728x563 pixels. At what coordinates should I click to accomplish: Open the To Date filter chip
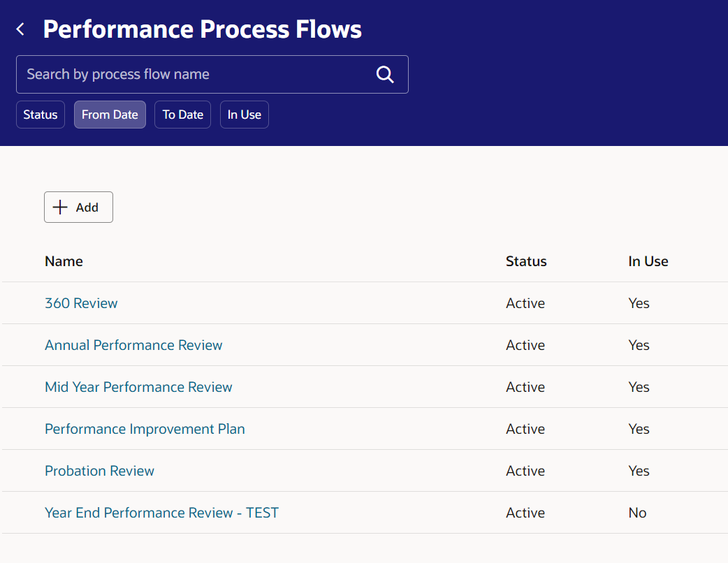(x=182, y=115)
